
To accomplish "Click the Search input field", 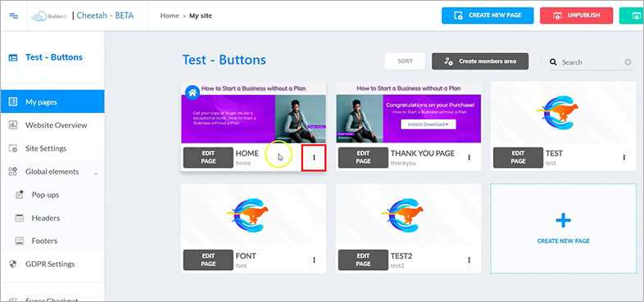I will (592, 62).
